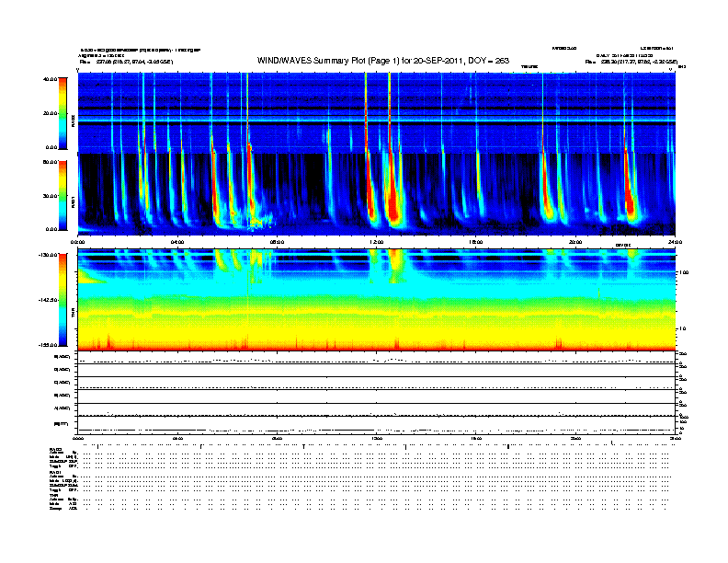Image resolution: width=728 pixels, height=563 pixels.
Task: Click the 40.00 label on RAD2 scale
Action: [50, 79]
